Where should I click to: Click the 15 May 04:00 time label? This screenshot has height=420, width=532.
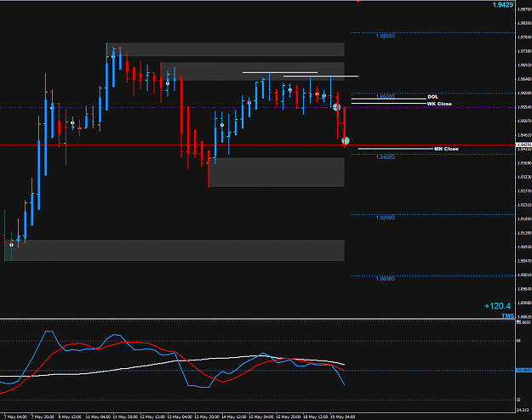pyautogui.click(x=261, y=417)
